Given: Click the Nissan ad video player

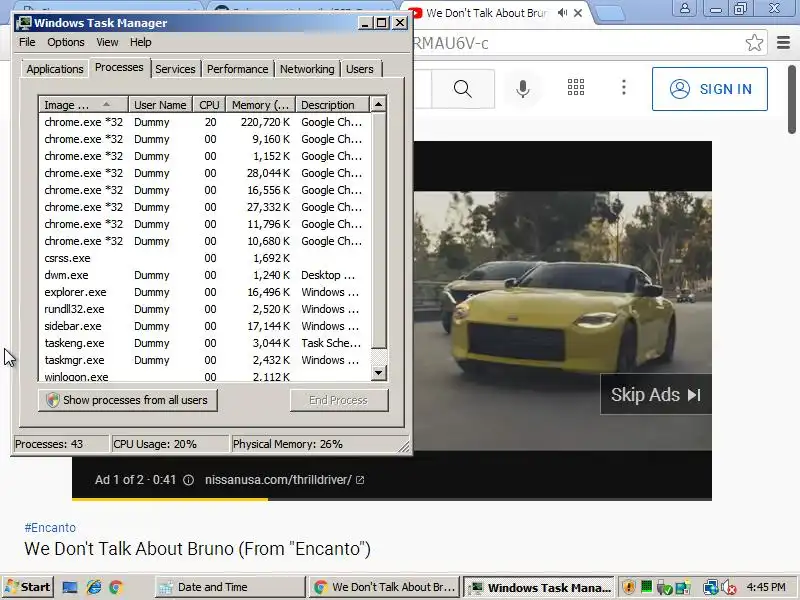Looking at the screenshot, I should (x=562, y=321).
